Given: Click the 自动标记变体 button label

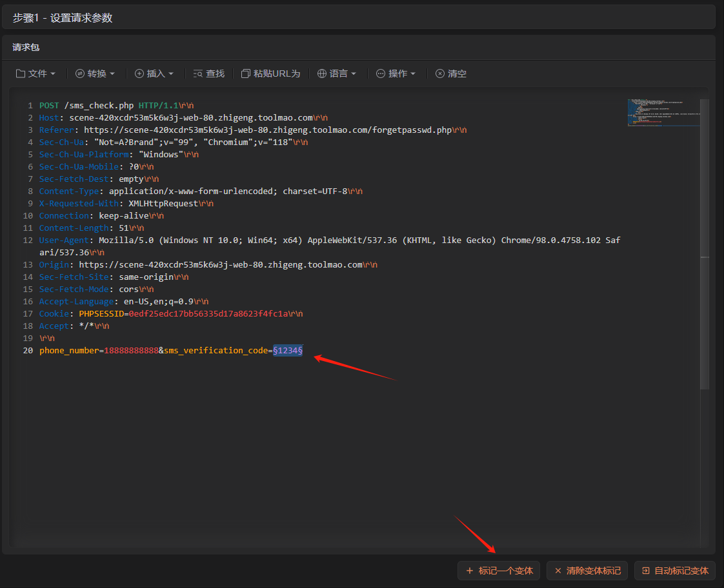Looking at the screenshot, I should (x=681, y=571).
